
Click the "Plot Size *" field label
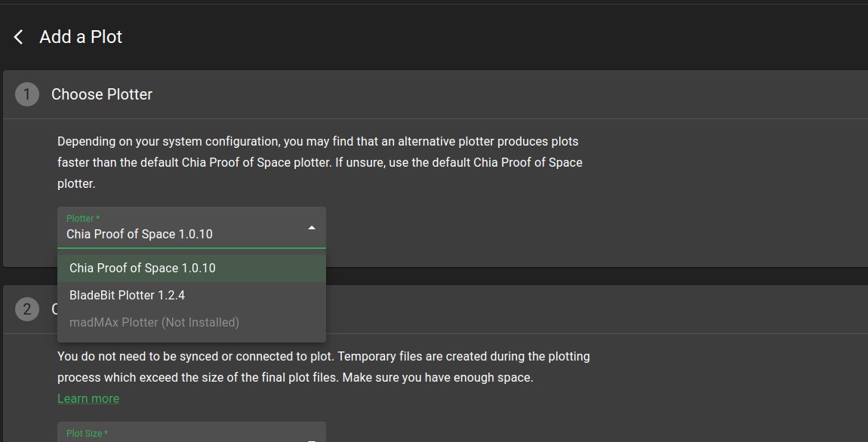click(87, 434)
